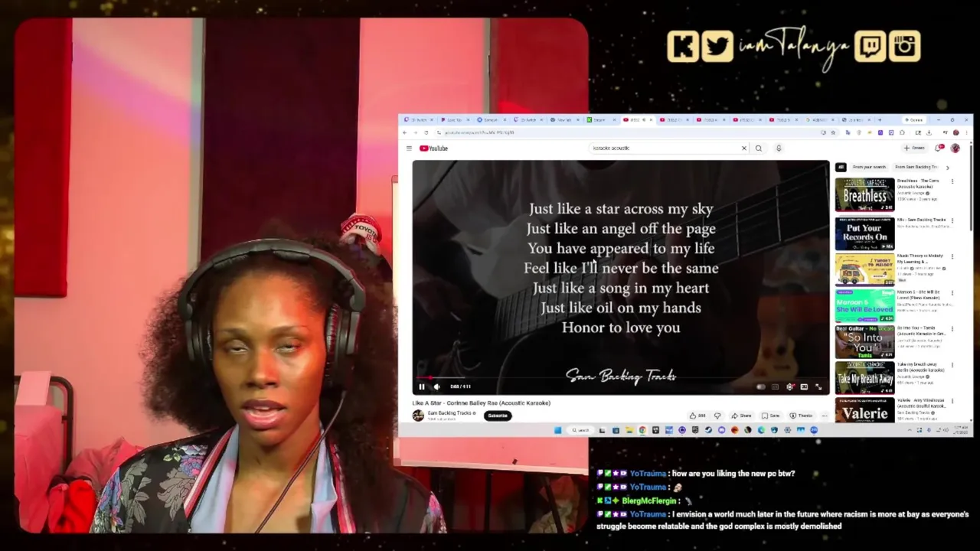Dislike the Like A Star video
This screenshot has width=980, height=551.
pos(717,416)
